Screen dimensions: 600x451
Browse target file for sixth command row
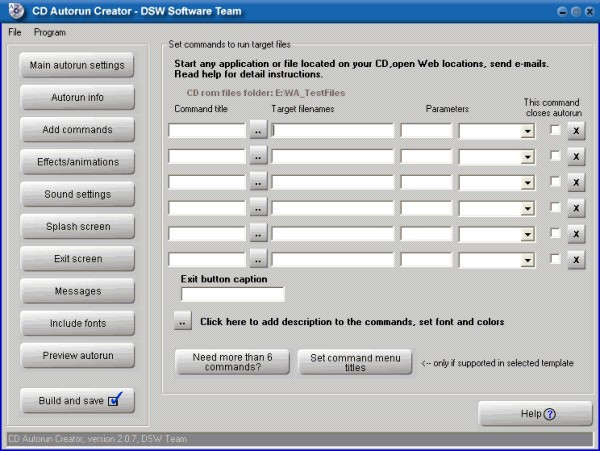click(258, 260)
